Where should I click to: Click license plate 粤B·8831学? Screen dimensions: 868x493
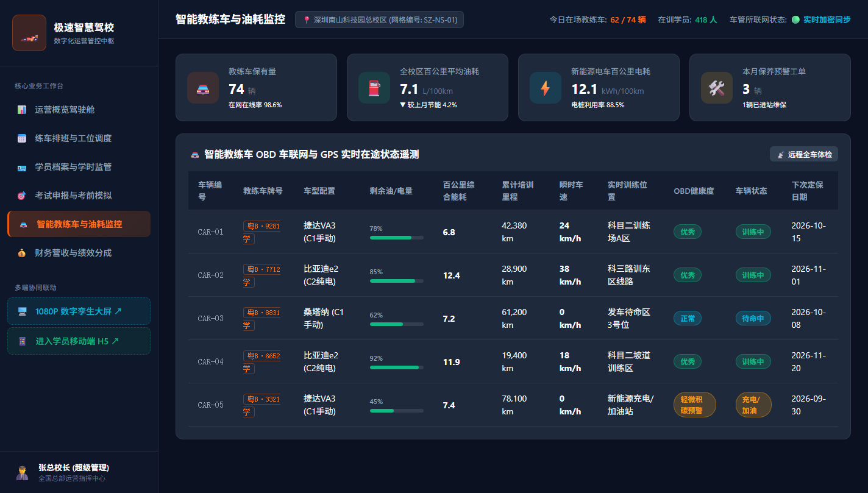tap(261, 319)
